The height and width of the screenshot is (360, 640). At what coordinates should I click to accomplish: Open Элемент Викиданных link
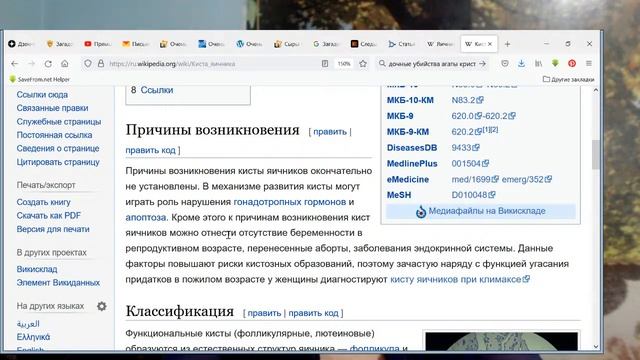[x=58, y=283]
